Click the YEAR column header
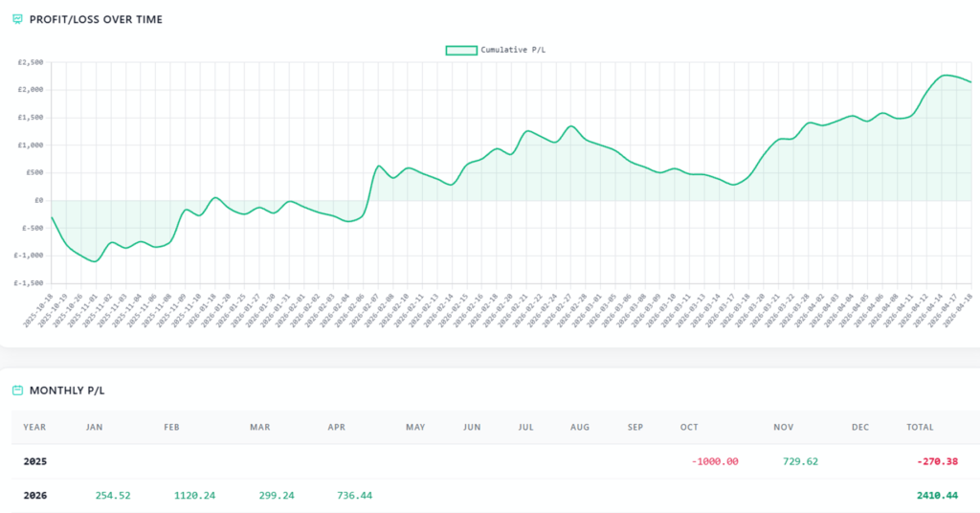 coord(34,427)
